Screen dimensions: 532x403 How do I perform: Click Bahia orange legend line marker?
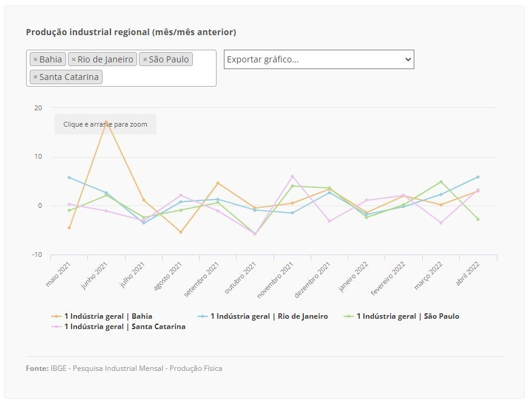point(56,316)
